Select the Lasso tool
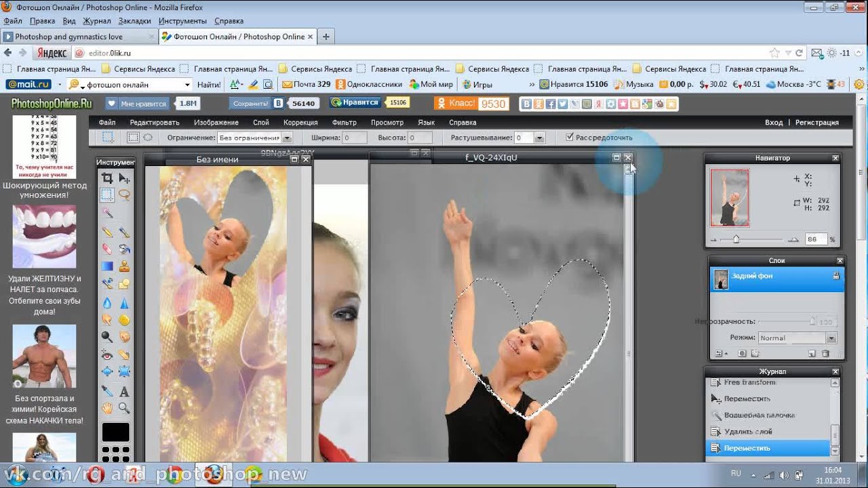 pos(124,195)
